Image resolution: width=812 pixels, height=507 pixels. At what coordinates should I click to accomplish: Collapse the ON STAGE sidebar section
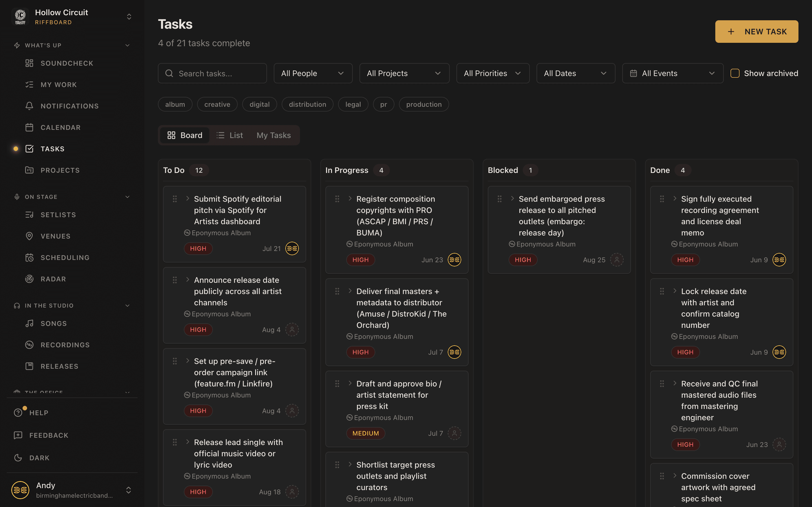click(127, 197)
